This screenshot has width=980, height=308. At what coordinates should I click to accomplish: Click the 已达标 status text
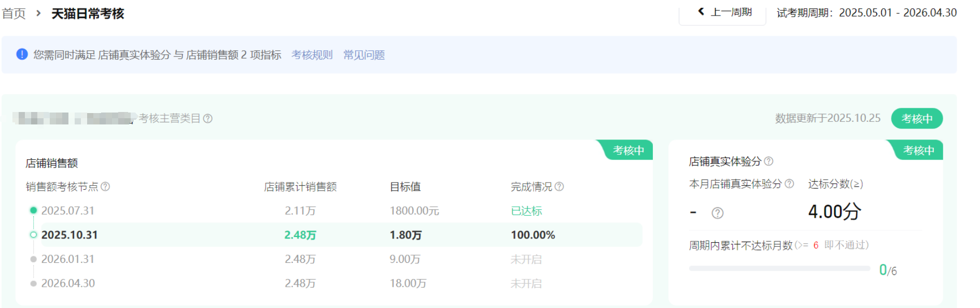526,211
